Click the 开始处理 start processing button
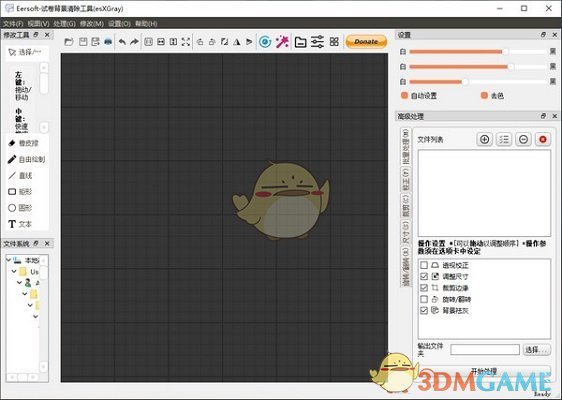The height and width of the screenshot is (400, 562). 484,371
